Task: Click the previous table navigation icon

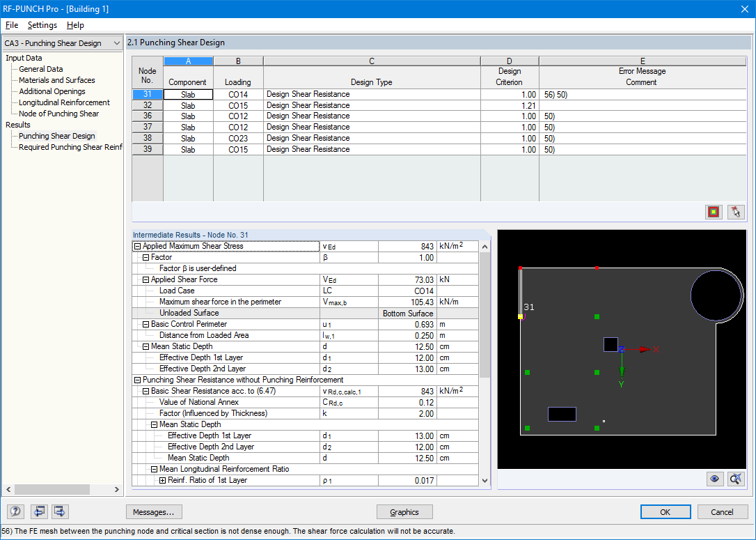Action: pos(39,511)
